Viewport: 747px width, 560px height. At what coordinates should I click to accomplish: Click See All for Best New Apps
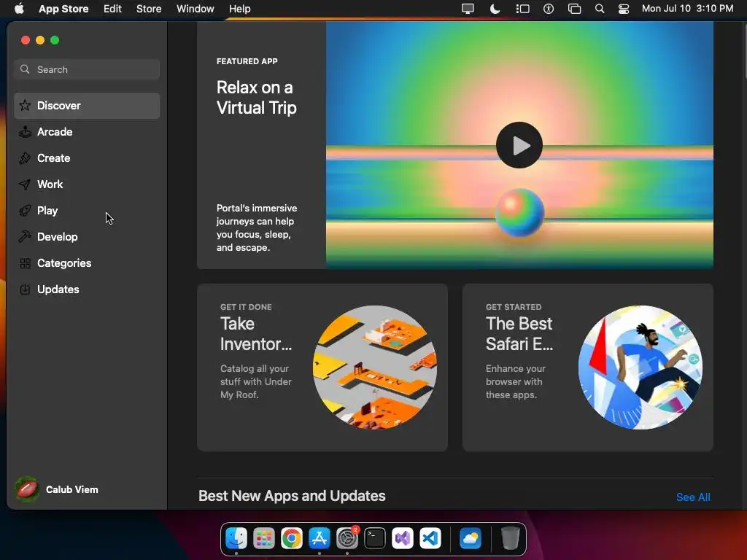click(x=693, y=497)
